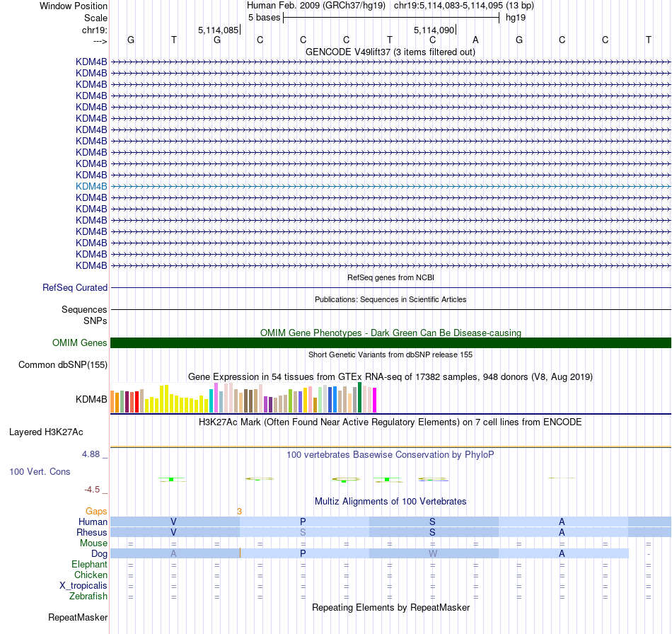Select the Elephant species row label
Image resolution: width=672 pixels, height=634 pixels.
(x=89, y=564)
